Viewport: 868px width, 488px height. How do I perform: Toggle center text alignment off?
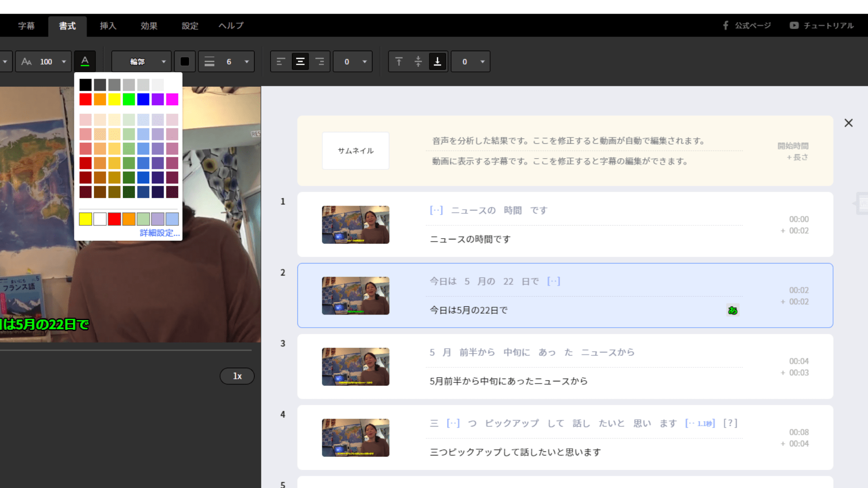pyautogui.click(x=300, y=61)
